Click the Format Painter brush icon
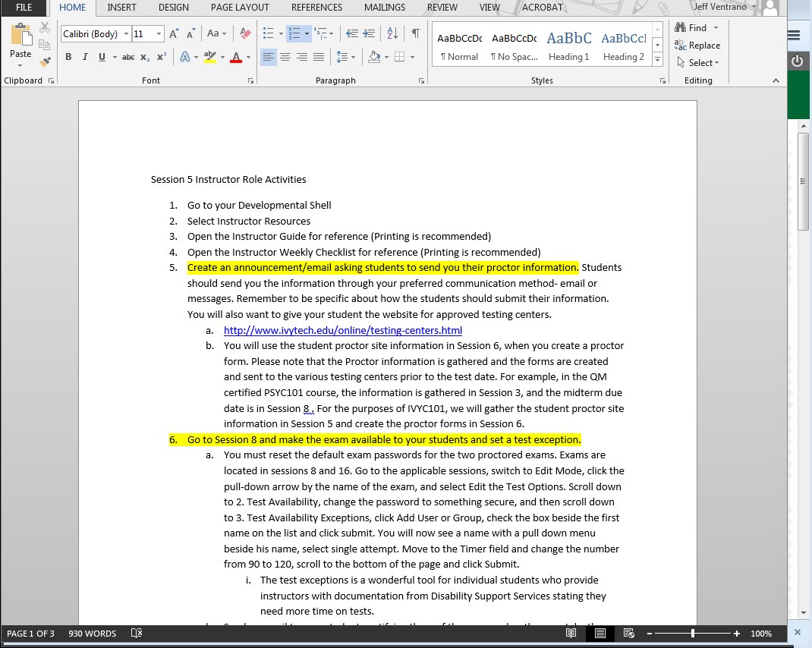The image size is (812, 648). tap(45, 61)
